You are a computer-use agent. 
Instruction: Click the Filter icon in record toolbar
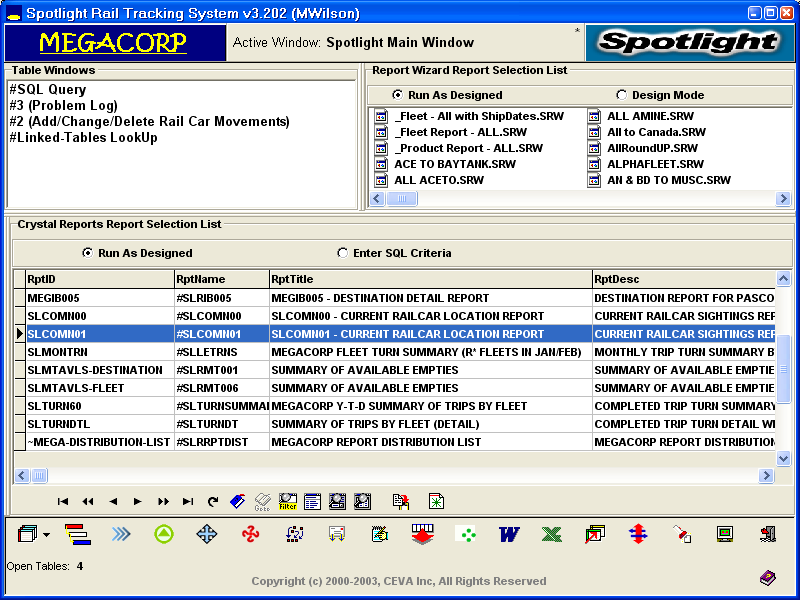pyautogui.click(x=288, y=502)
